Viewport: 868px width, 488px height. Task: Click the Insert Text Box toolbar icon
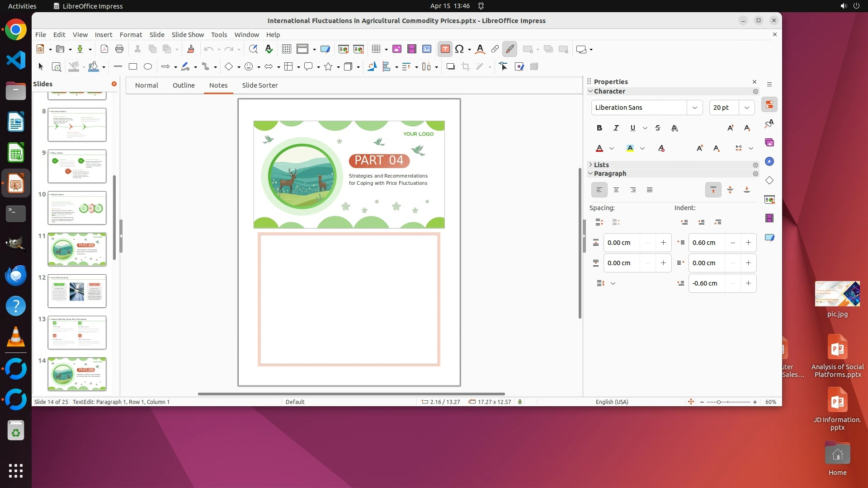[x=445, y=49]
